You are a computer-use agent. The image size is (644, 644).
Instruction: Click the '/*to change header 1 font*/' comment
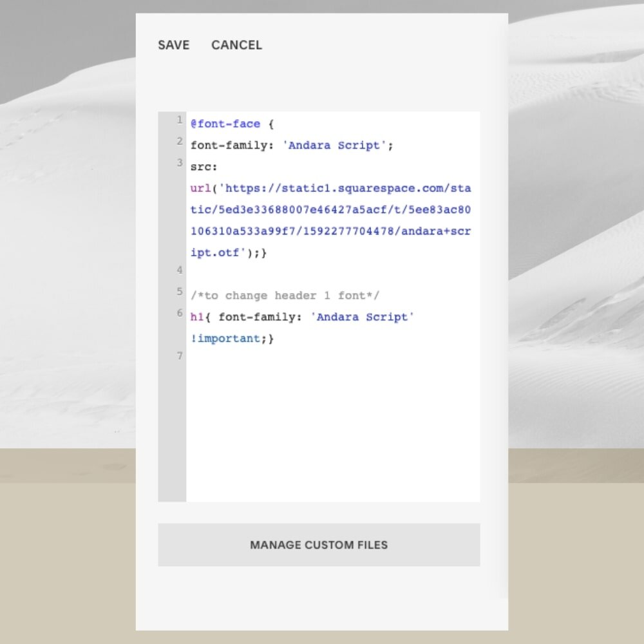[x=285, y=296]
